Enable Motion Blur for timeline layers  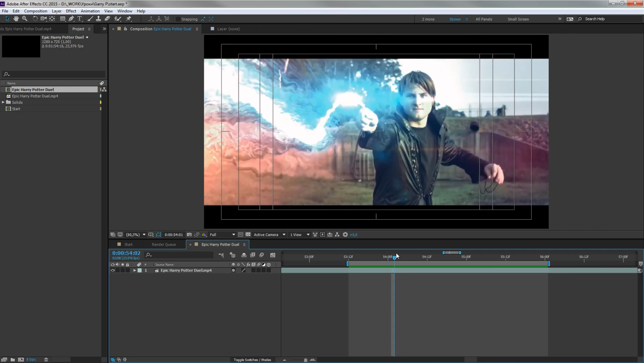pyautogui.click(x=262, y=255)
